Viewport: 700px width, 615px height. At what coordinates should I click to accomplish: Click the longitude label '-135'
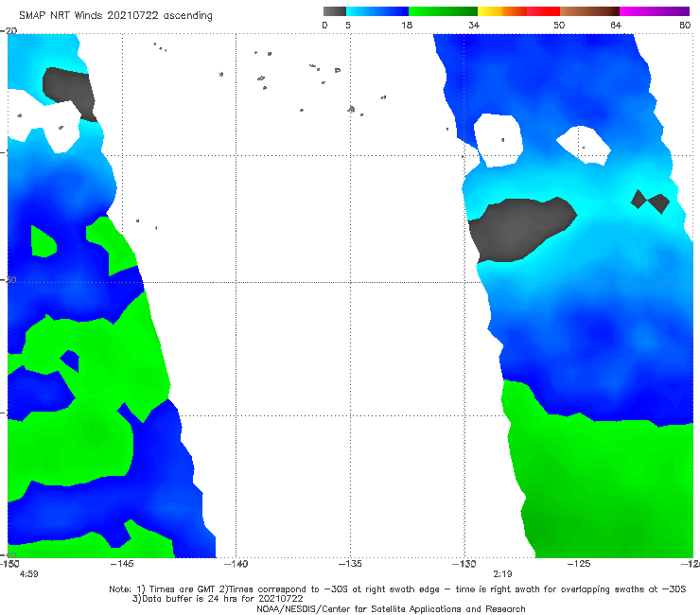pos(350,564)
